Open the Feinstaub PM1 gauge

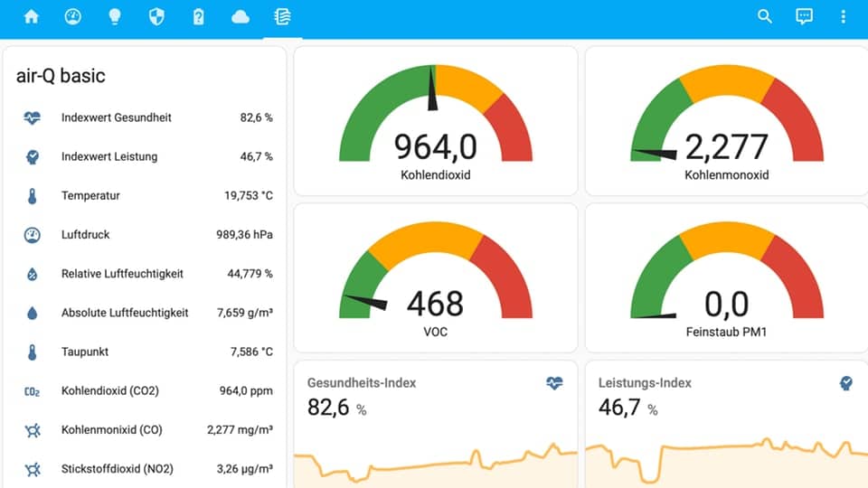726,278
